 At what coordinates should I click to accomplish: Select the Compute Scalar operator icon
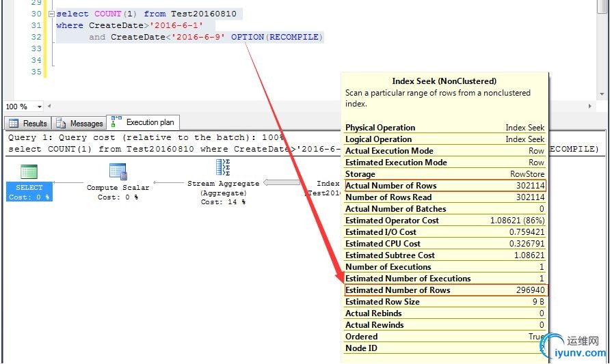118,171
